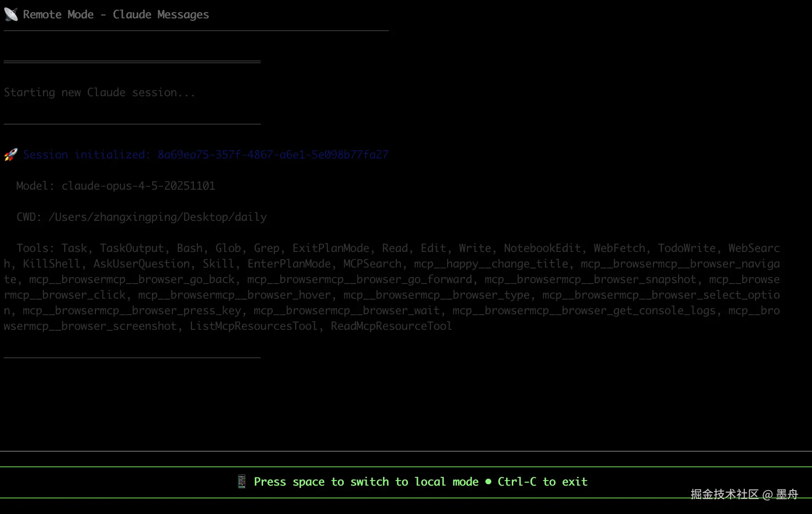The image size is (812, 514).
Task: Click the MCPSearch tool name
Action: (x=373, y=264)
